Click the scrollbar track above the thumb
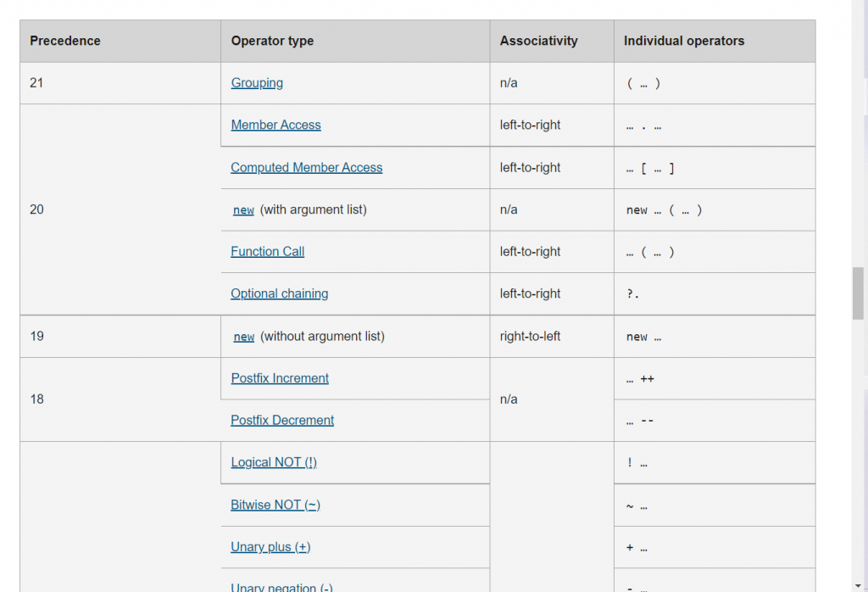This screenshot has width=868, height=592. point(858,127)
